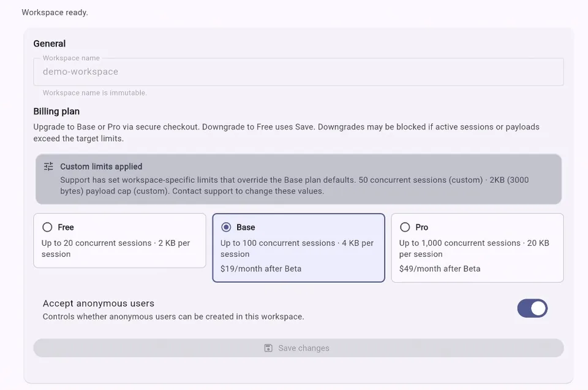Click the Workspace name input field
The width and height of the screenshot is (588, 390).
pos(298,72)
